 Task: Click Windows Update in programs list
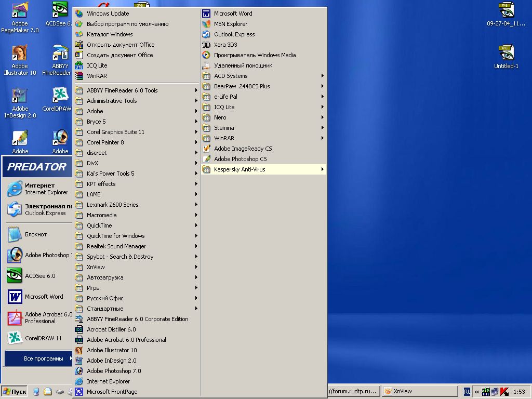click(137, 14)
